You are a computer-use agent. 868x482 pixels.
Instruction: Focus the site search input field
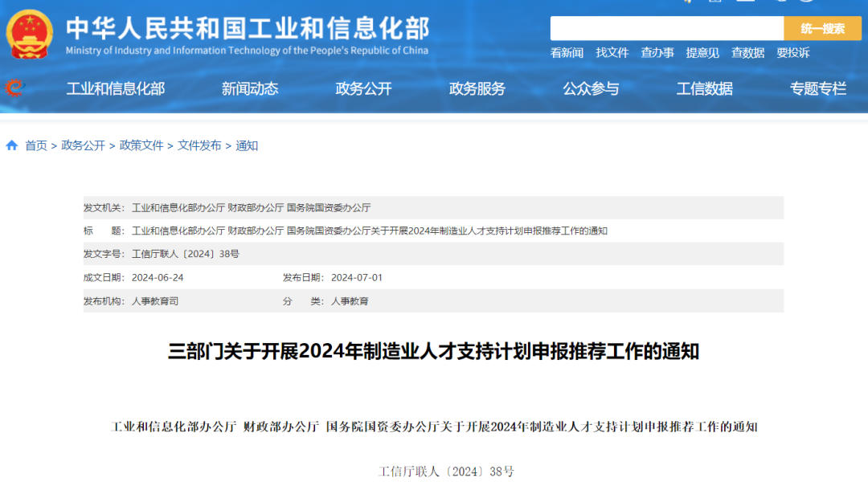(666, 28)
